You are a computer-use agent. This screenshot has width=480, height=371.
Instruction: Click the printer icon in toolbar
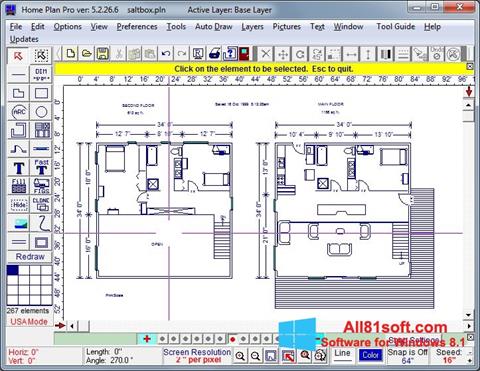pyautogui.click(x=214, y=54)
